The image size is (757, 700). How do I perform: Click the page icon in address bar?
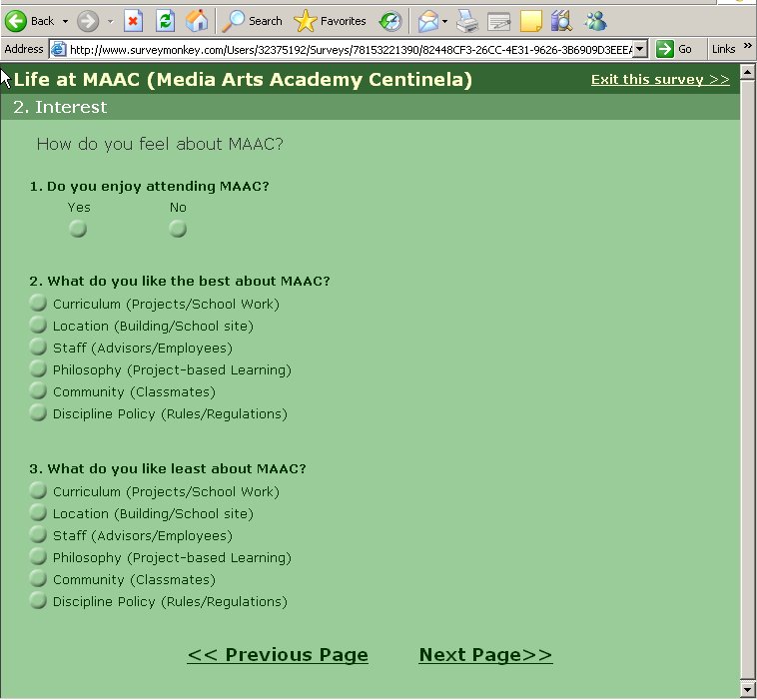pos(58,49)
